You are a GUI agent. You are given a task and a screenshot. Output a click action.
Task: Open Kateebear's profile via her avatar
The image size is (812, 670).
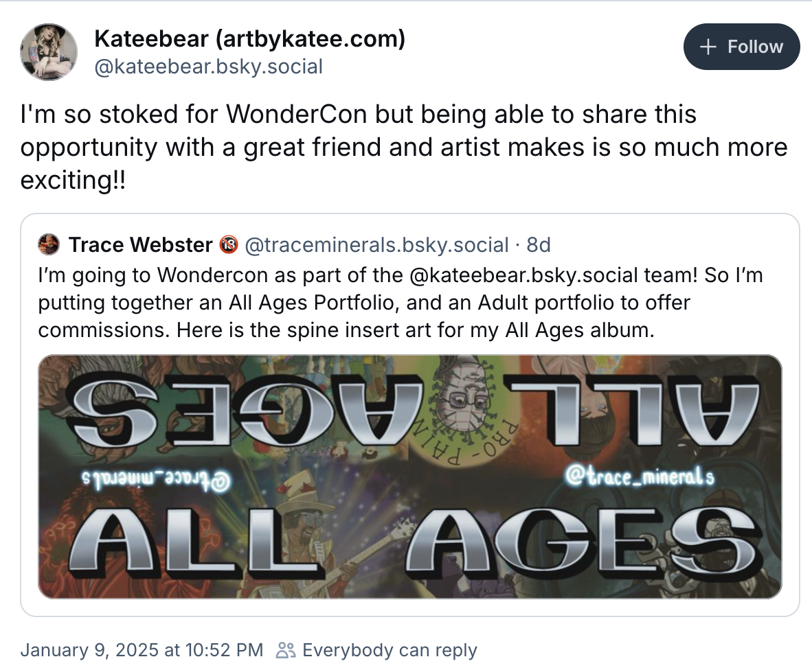point(48,51)
